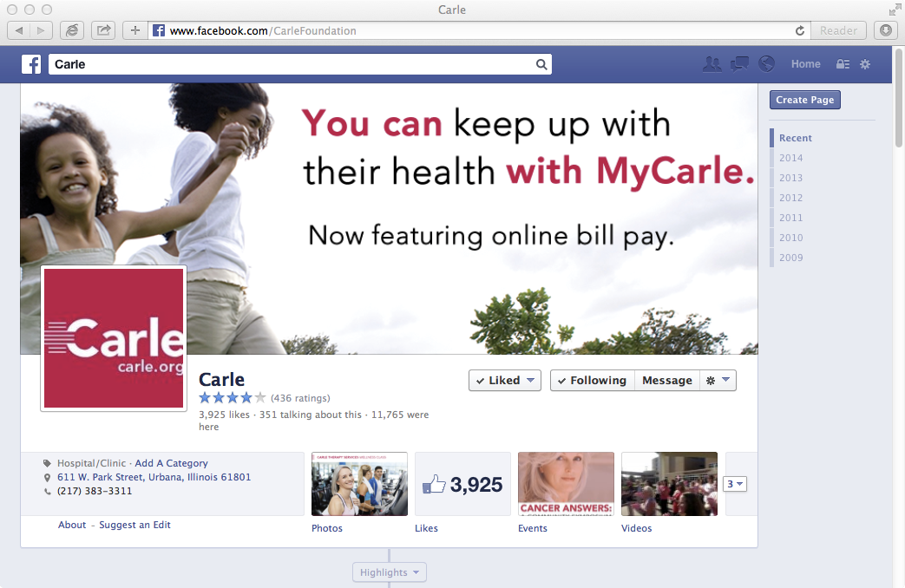Open the Videos link

[x=636, y=528]
